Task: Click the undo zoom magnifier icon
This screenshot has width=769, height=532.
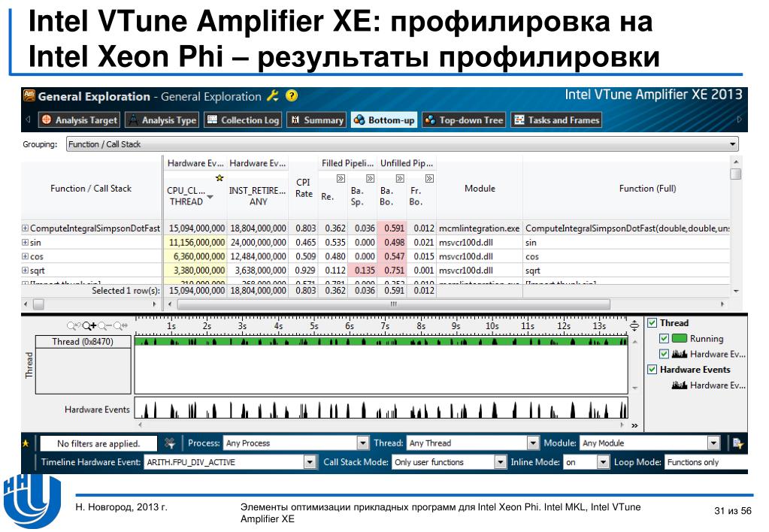Action: [x=74, y=325]
